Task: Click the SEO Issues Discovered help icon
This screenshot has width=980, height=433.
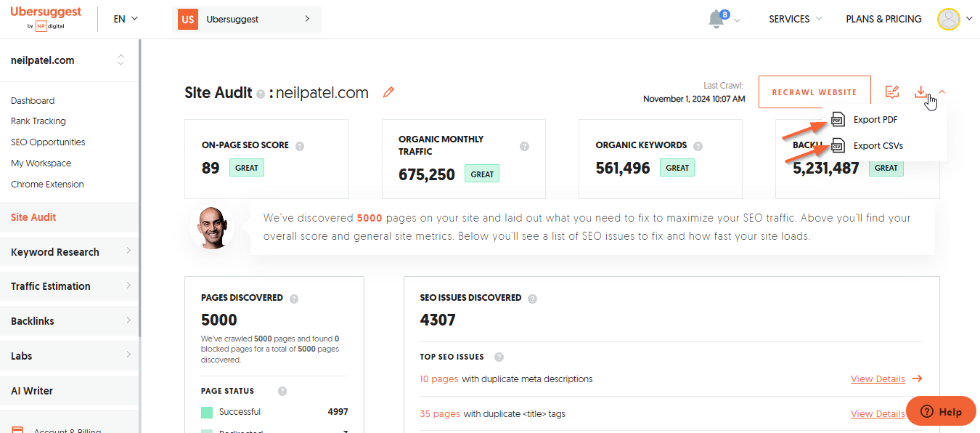Action: 533,299
